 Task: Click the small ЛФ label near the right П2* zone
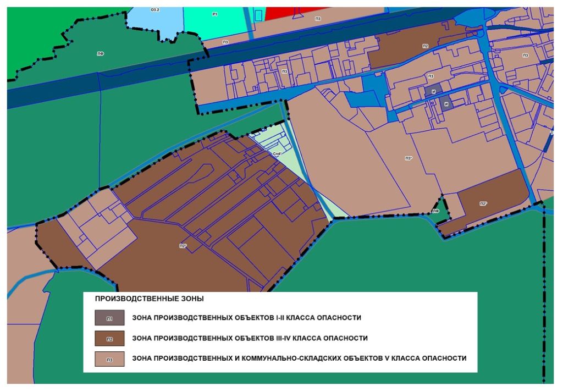pos(435,211)
